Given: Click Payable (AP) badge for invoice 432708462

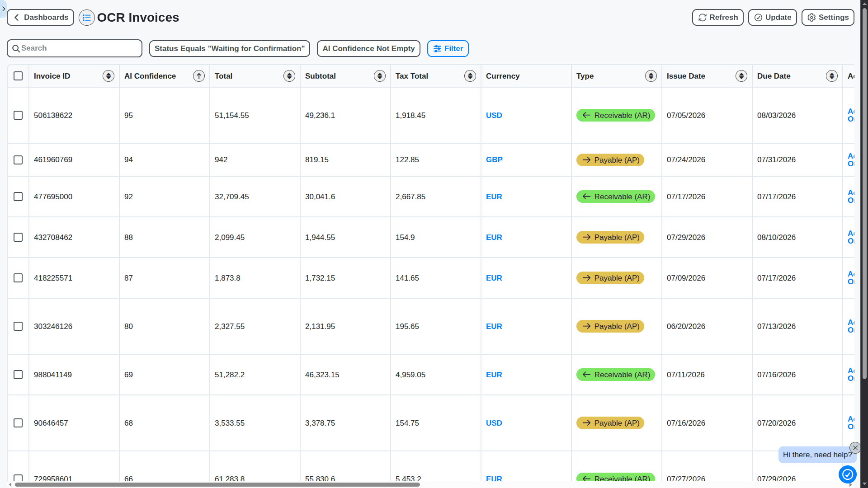Looking at the screenshot, I should (x=610, y=237).
